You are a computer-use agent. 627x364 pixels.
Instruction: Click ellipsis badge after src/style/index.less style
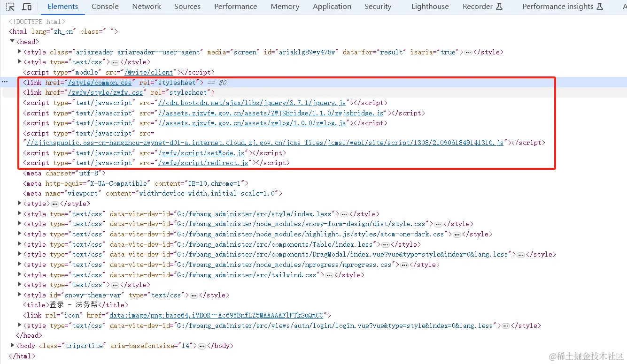pos(344,214)
